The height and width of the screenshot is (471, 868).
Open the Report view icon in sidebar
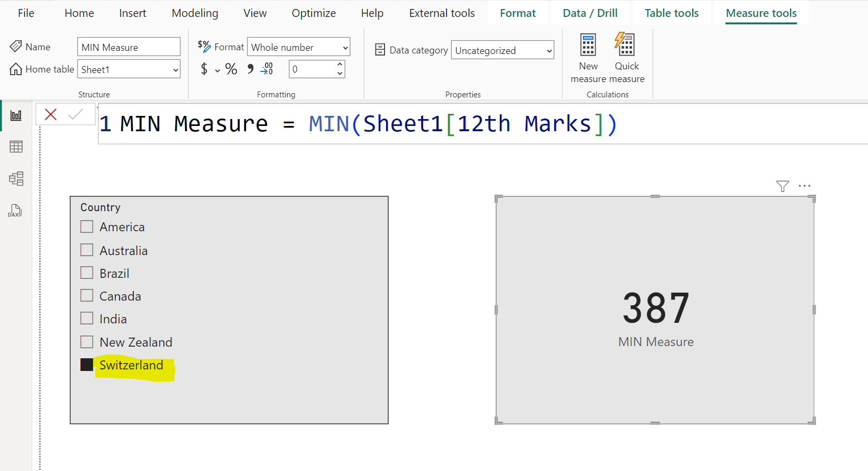[x=16, y=115]
